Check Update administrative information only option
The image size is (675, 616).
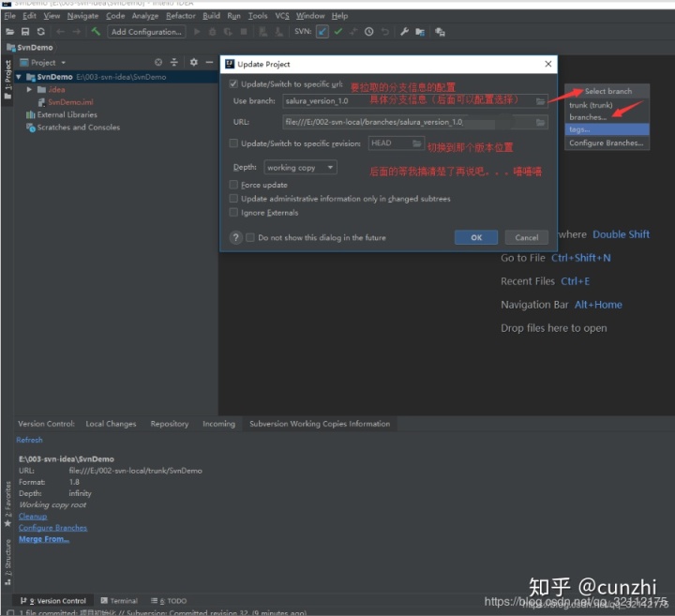click(233, 199)
